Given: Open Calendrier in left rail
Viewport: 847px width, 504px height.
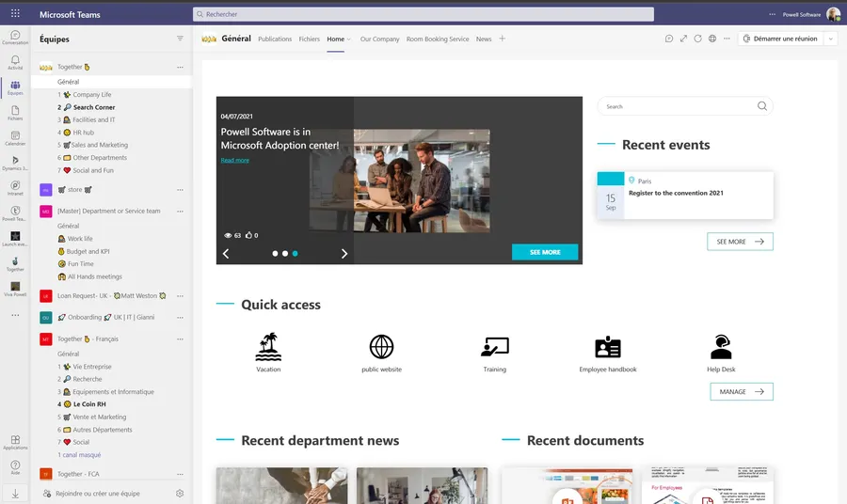Looking at the screenshot, I should pos(15,138).
